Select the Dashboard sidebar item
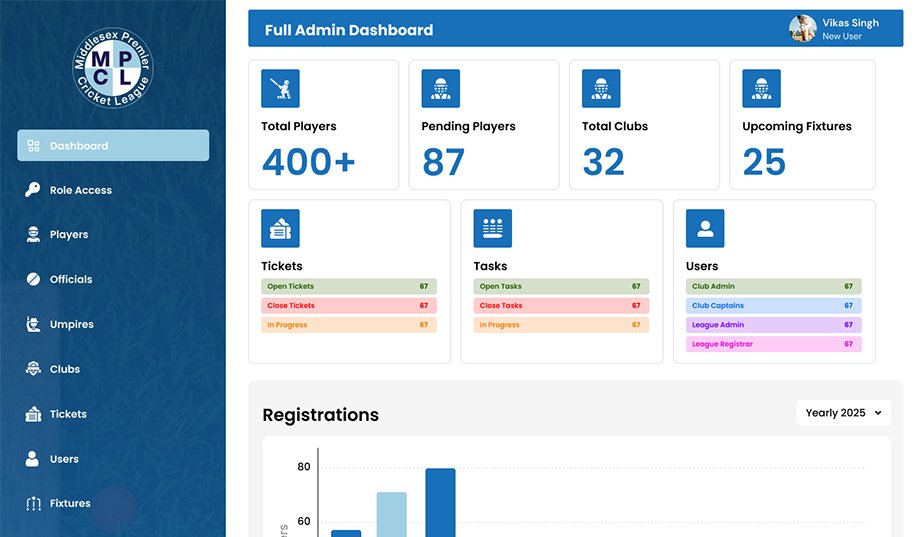The width and height of the screenshot is (924, 537). [113, 146]
